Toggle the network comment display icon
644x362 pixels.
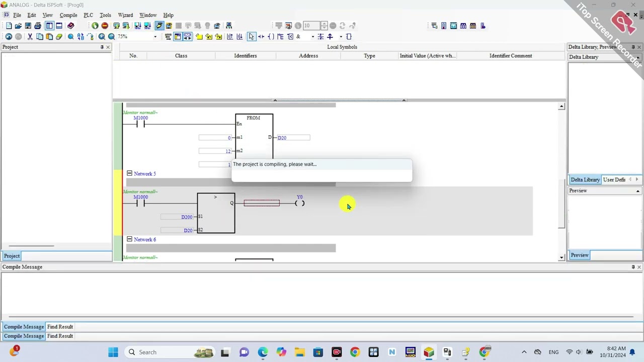click(187, 37)
